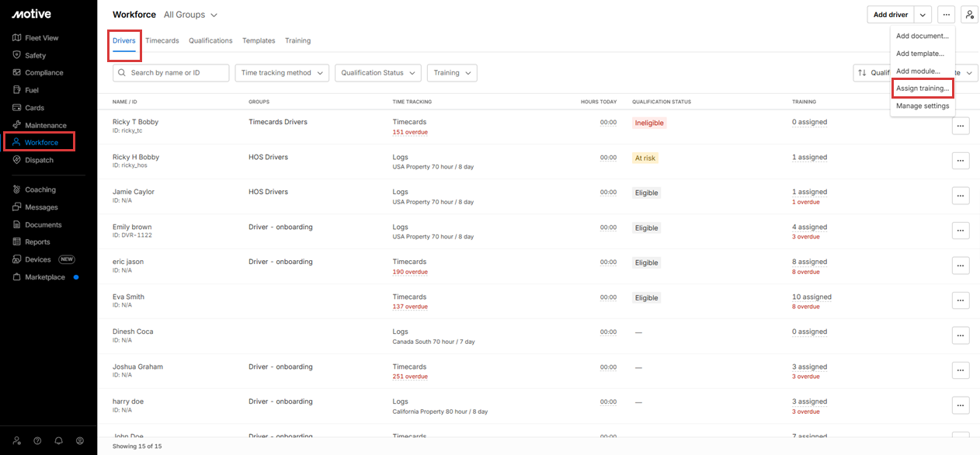Expand the Training filter dropdown
Viewport: 980px width, 455px height.
[452, 73]
